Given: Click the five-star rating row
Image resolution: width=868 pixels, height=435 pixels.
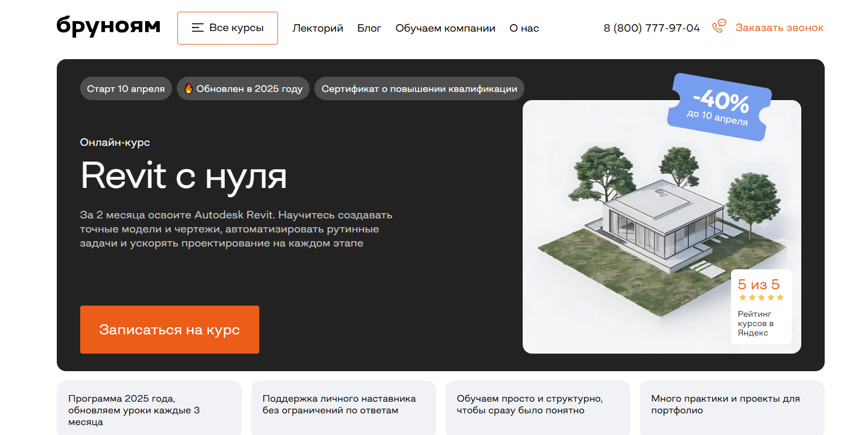Looking at the screenshot, I should [x=761, y=297].
